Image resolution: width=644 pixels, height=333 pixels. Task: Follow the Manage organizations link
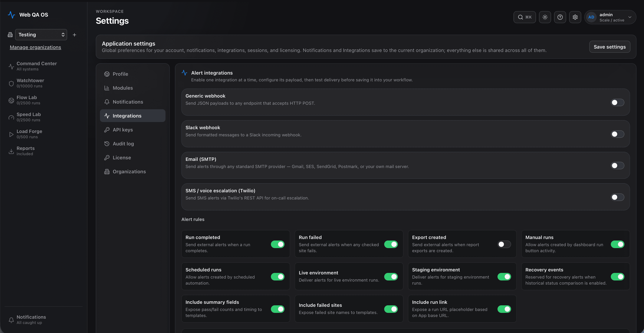click(35, 47)
